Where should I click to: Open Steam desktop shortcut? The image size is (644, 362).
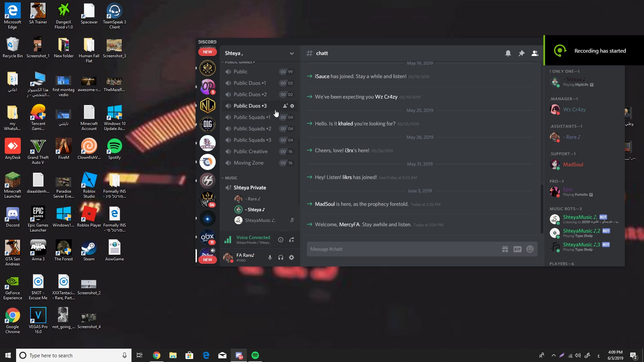[89, 251]
